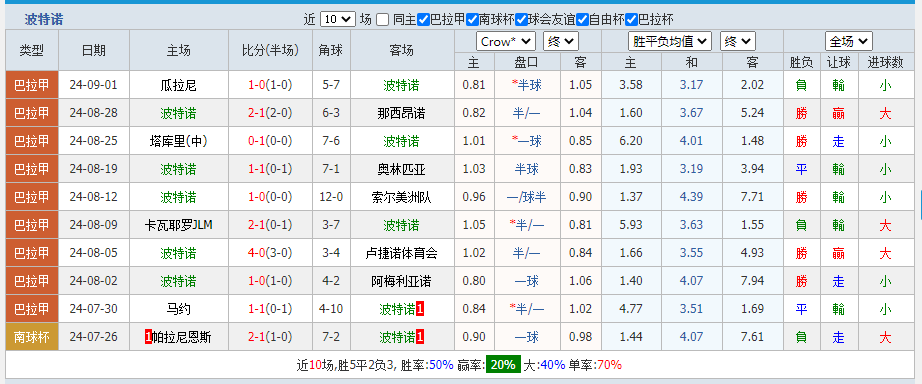Viewport: 922px width, 384px height.
Task: Click the 50% 胜率 value
Action: tap(441, 365)
